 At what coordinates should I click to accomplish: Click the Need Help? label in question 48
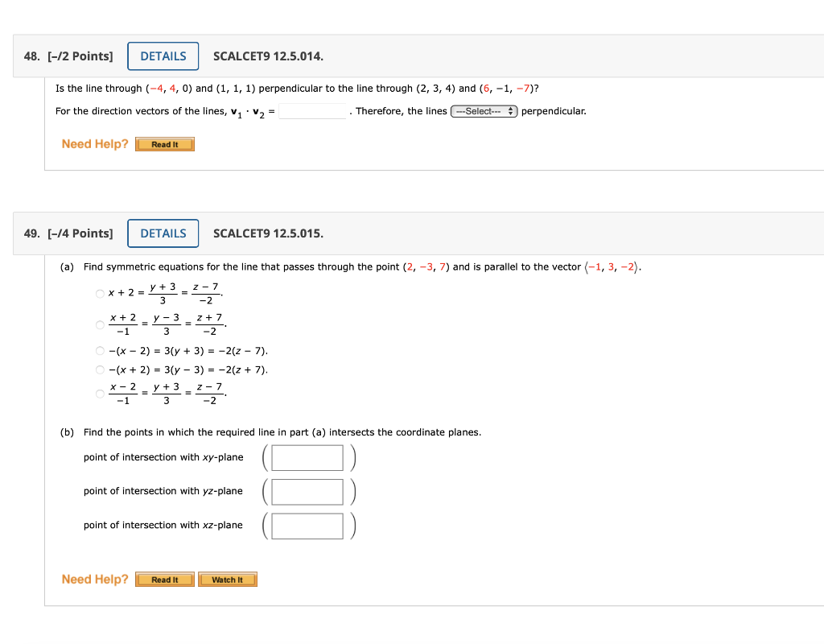[x=94, y=143]
